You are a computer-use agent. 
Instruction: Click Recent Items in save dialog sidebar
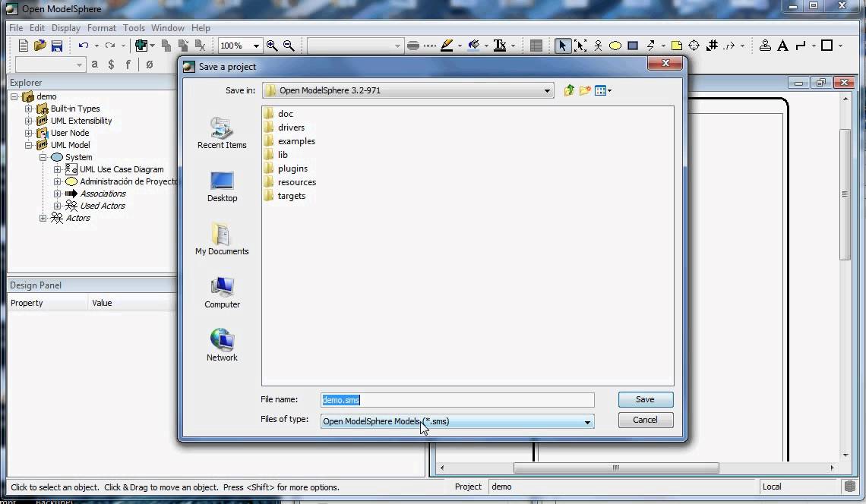[x=222, y=133]
